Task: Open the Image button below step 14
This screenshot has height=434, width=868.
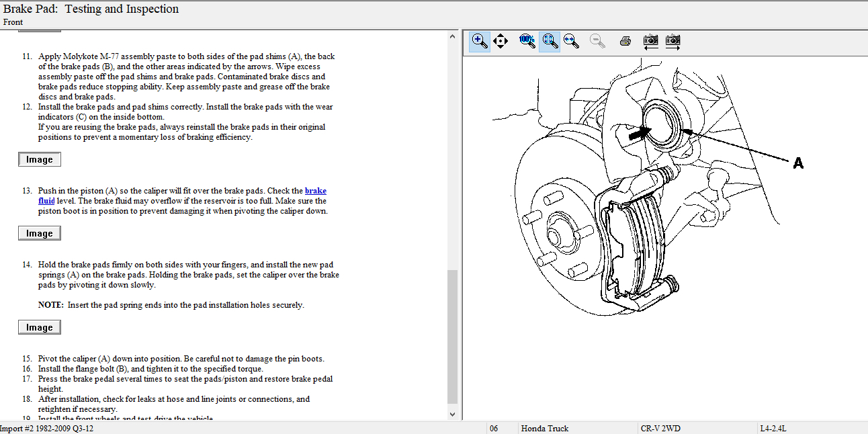Action: [x=39, y=327]
